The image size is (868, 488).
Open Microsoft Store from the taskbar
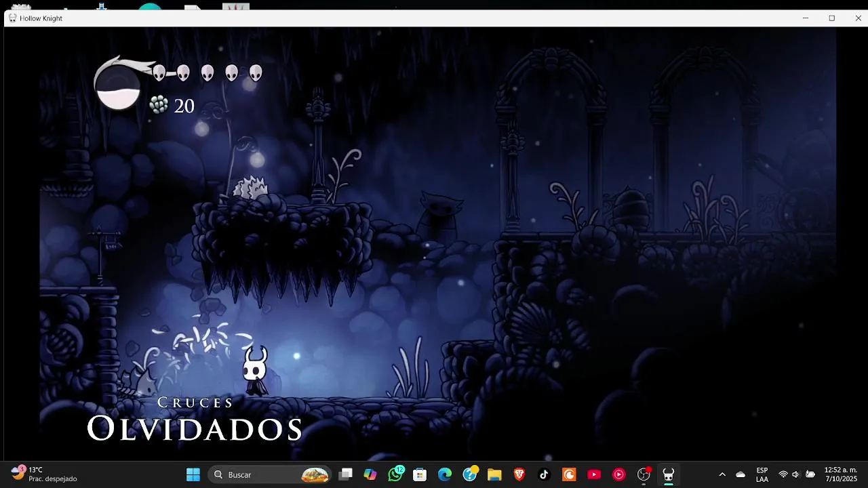(420, 474)
